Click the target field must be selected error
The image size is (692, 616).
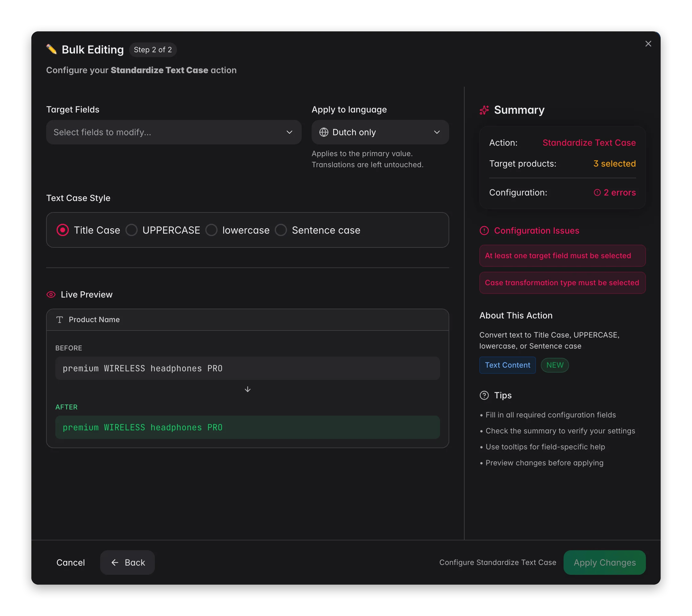pyautogui.click(x=562, y=256)
